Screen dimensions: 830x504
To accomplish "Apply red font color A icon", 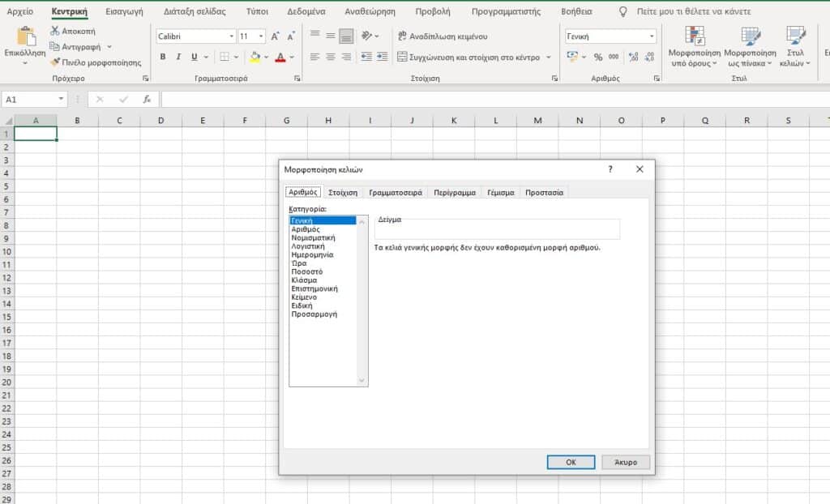I will [280, 57].
